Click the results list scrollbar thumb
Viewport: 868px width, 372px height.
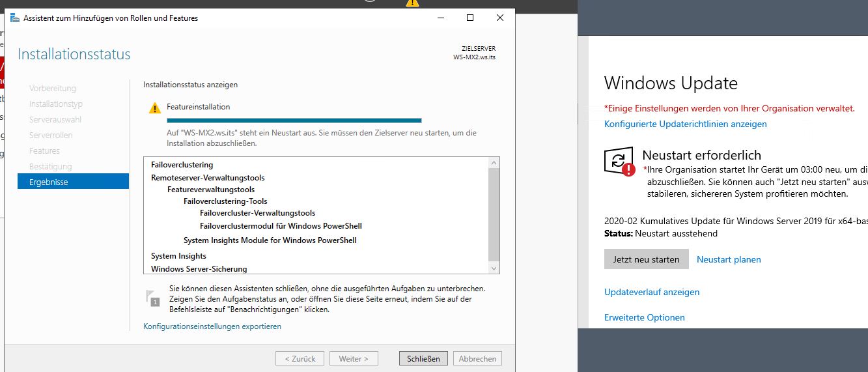click(494, 214)
